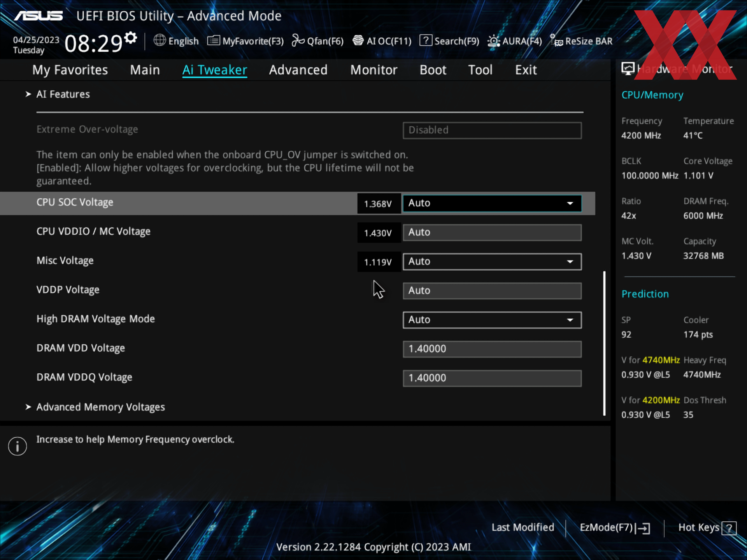Click the DRAM VDD Voltage label
Screen dimensions: 747x560
point(81,348)
